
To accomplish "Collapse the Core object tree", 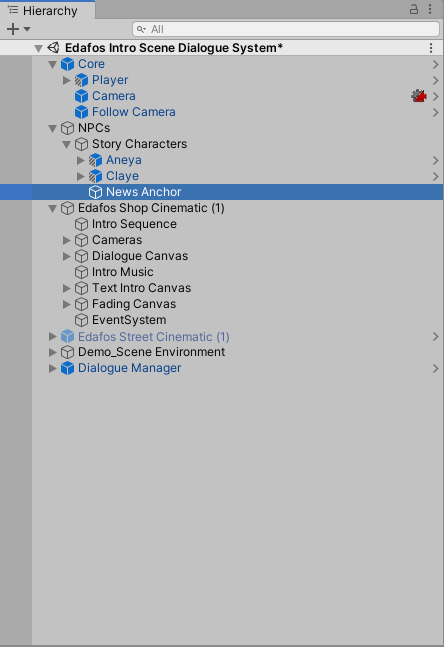I will click(x=52, y=64).
